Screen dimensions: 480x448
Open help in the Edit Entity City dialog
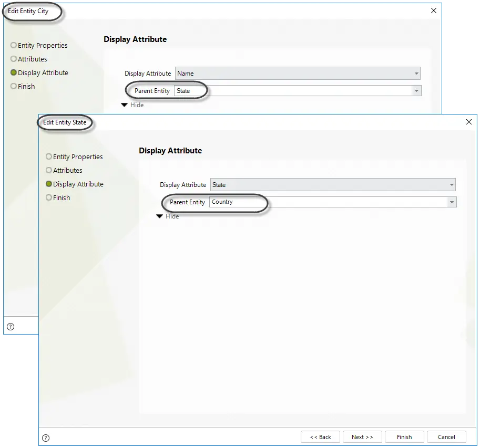click(x=11, y=327)
